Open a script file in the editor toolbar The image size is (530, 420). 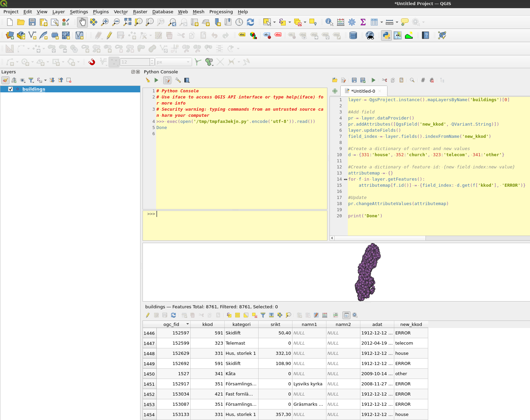click(x=335, y=80)
